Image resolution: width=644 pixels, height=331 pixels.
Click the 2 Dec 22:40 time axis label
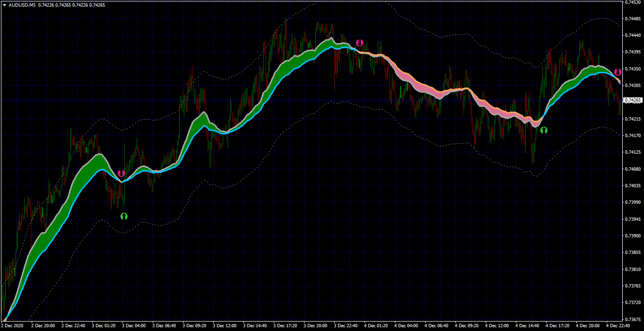tap(74, 326)
